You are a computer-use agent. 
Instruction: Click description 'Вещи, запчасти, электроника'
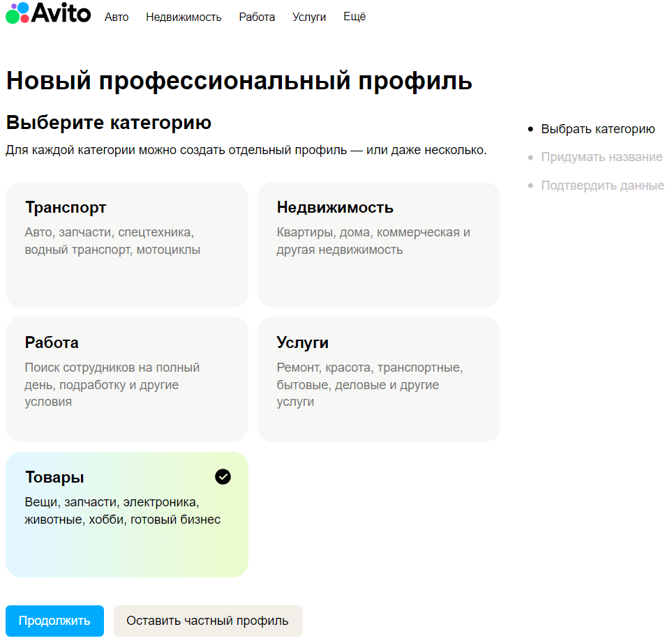(123, 510)
